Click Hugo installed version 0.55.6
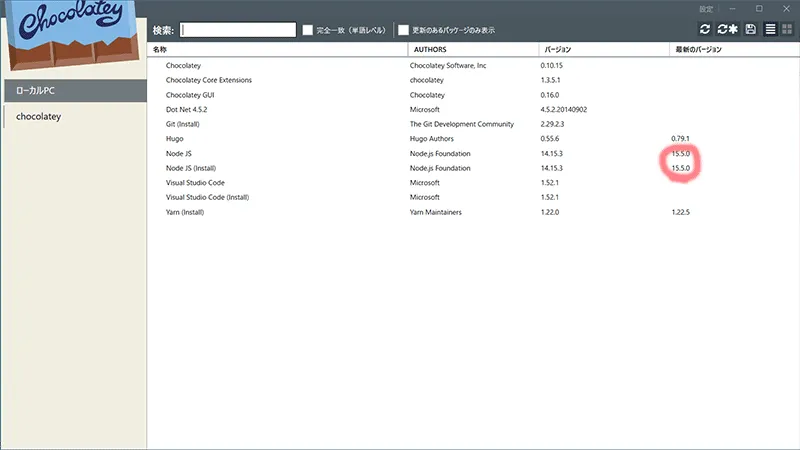Screen dimensions: 800x450 549,139
